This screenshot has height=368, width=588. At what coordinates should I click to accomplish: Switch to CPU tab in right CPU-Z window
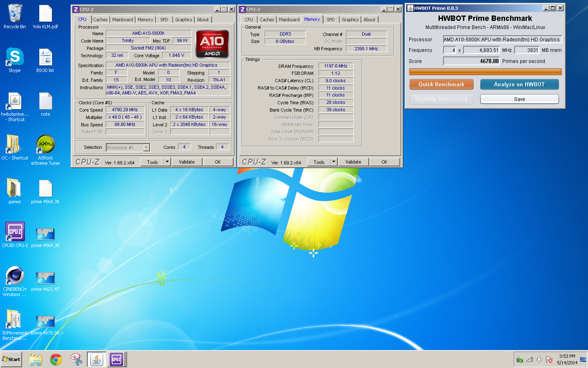click(249, 20)
